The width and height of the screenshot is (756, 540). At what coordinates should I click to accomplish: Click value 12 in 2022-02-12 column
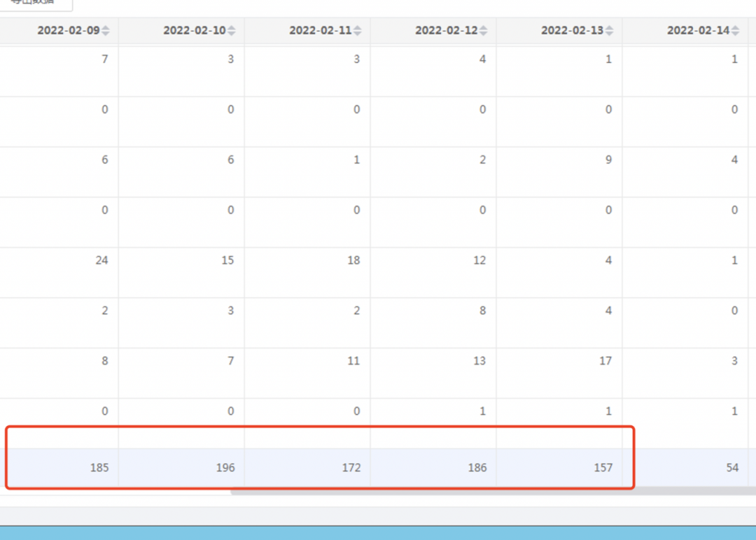tap(479, 261)
